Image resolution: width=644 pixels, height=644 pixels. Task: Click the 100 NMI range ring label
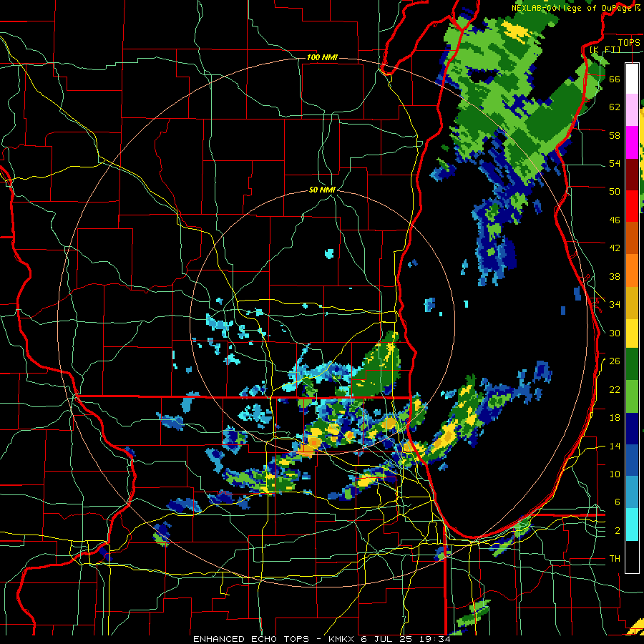click(x=322, y=57)
